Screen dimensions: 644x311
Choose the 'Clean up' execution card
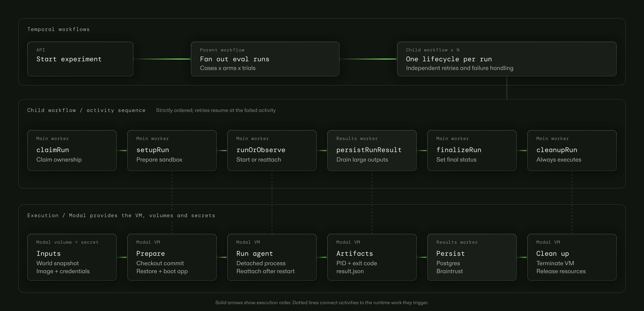572,257
